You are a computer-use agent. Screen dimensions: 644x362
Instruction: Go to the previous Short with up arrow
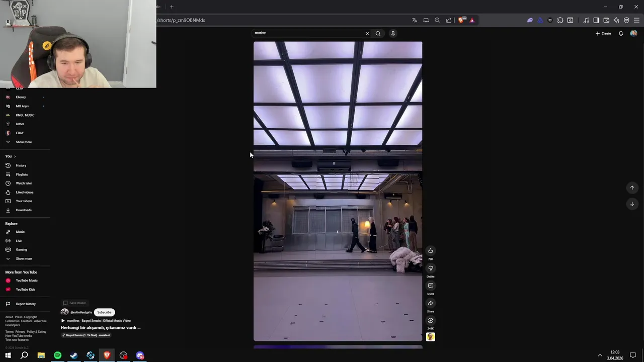pyautogui.click(x=632, y=188)
